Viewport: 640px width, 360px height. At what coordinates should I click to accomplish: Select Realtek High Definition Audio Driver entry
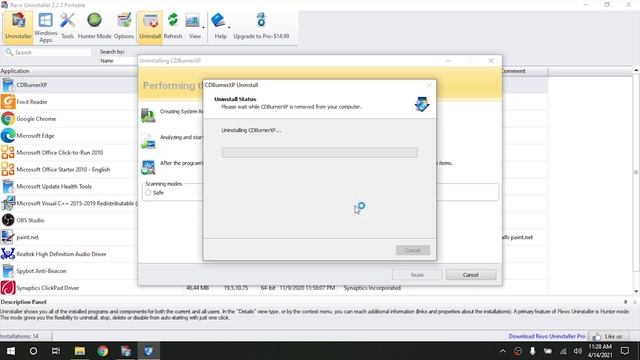pos(69,254)
